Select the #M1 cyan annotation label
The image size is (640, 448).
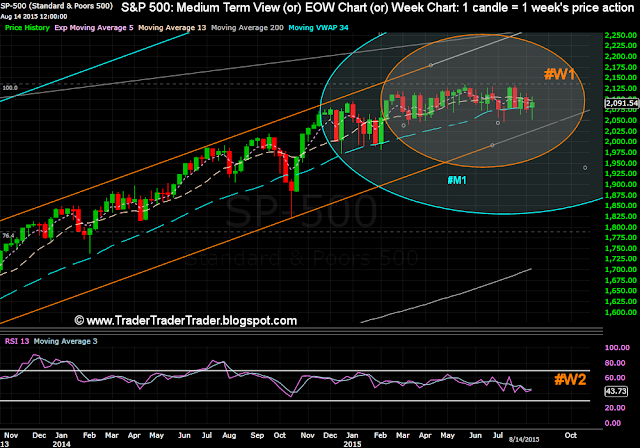point(457,180)
